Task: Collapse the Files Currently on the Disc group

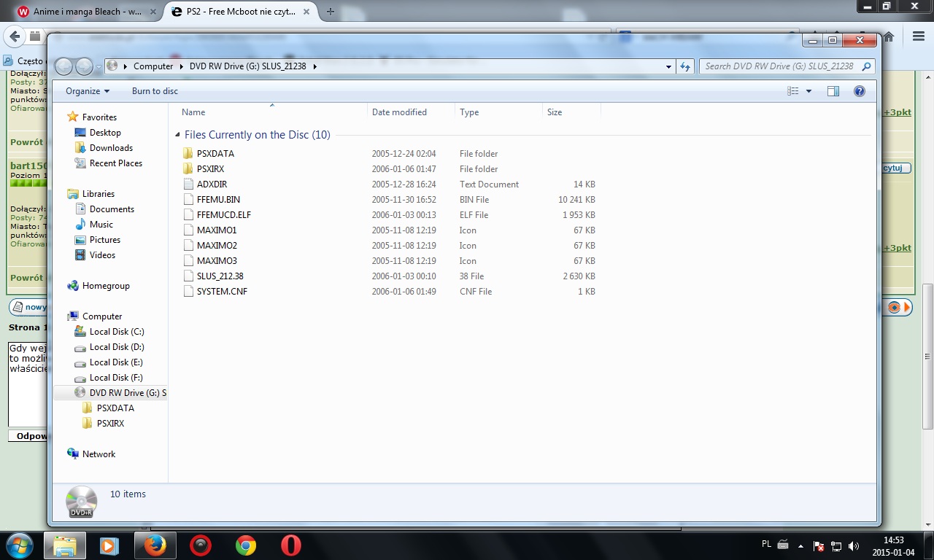Action: pyautogui.click(x=177, y=135)
